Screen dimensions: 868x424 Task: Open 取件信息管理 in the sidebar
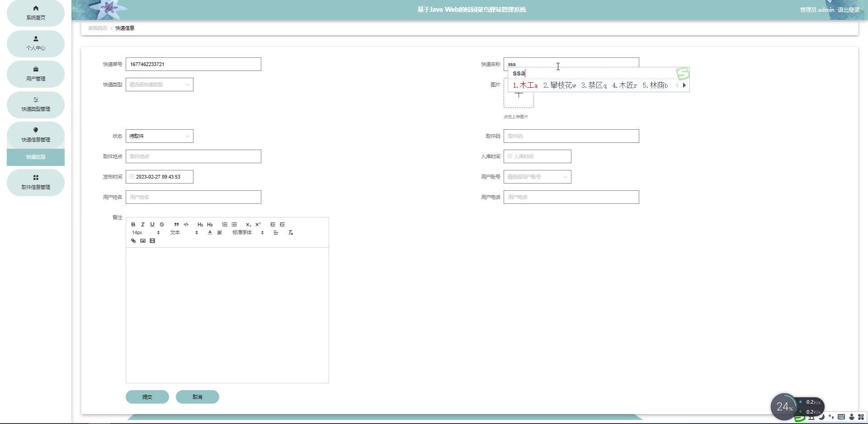pos(36,183)
